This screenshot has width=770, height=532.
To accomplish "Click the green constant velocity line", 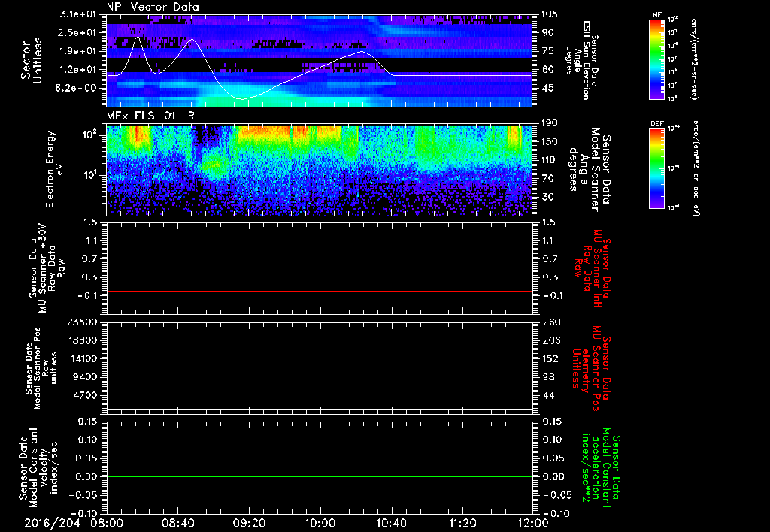I will [320, 476].
